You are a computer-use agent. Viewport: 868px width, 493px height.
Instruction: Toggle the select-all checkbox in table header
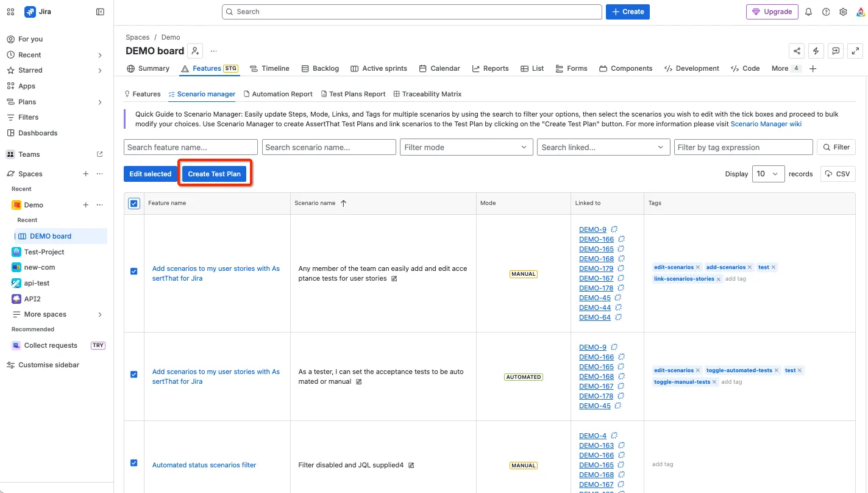click(x=134, y=204)
